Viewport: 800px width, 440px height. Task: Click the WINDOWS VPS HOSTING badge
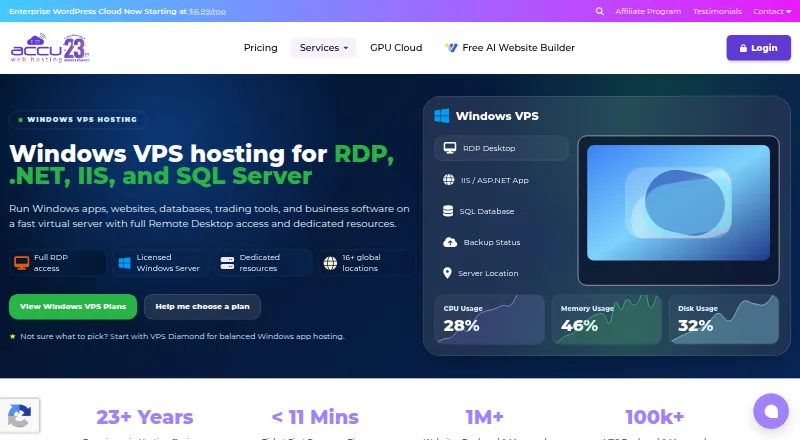(x=78, y=119)
